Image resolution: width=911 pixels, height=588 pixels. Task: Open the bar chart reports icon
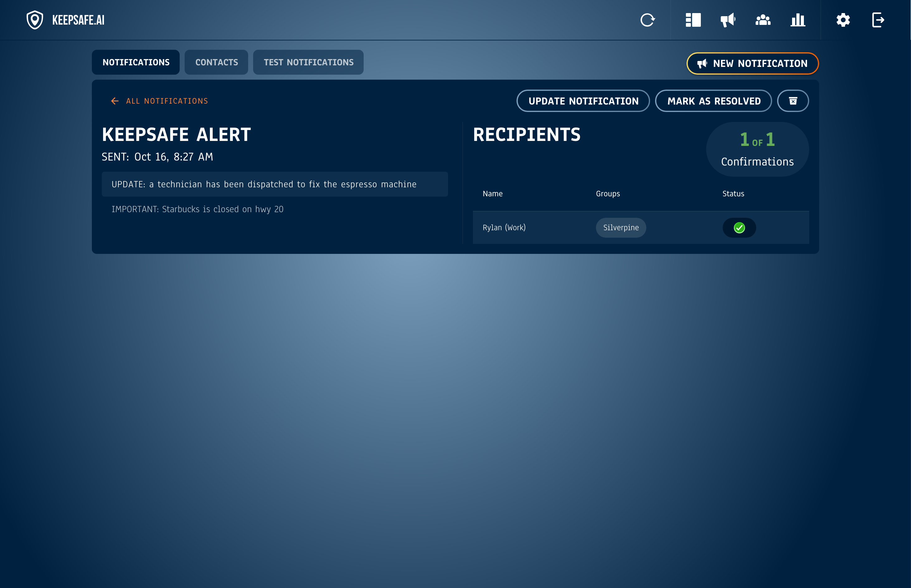click(798, 20)
